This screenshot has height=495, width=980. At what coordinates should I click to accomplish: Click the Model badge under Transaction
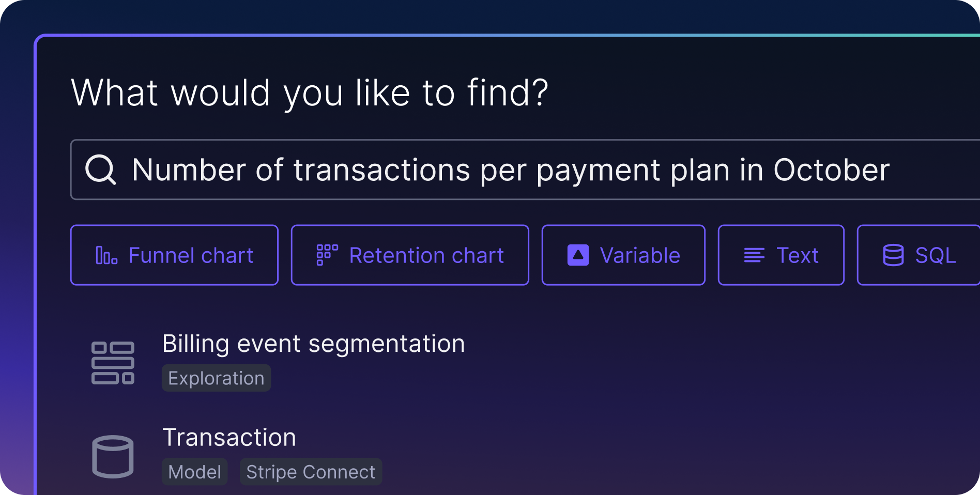[x=195, y=471]
